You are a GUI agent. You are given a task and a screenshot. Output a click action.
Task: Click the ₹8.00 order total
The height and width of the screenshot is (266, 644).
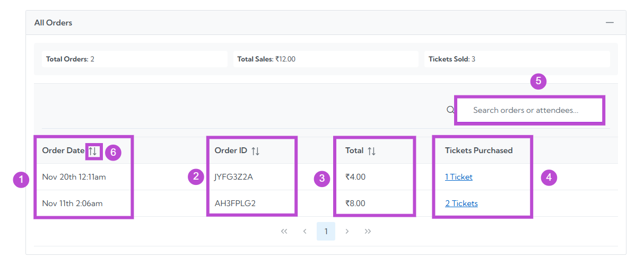pyautogui.click(x=355, y=203)
